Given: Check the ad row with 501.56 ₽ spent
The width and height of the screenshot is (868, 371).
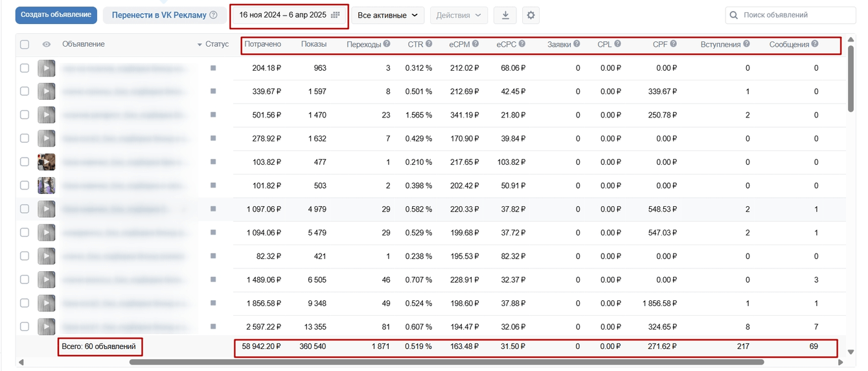Looking at the screenshot, I should pos(25,115).
